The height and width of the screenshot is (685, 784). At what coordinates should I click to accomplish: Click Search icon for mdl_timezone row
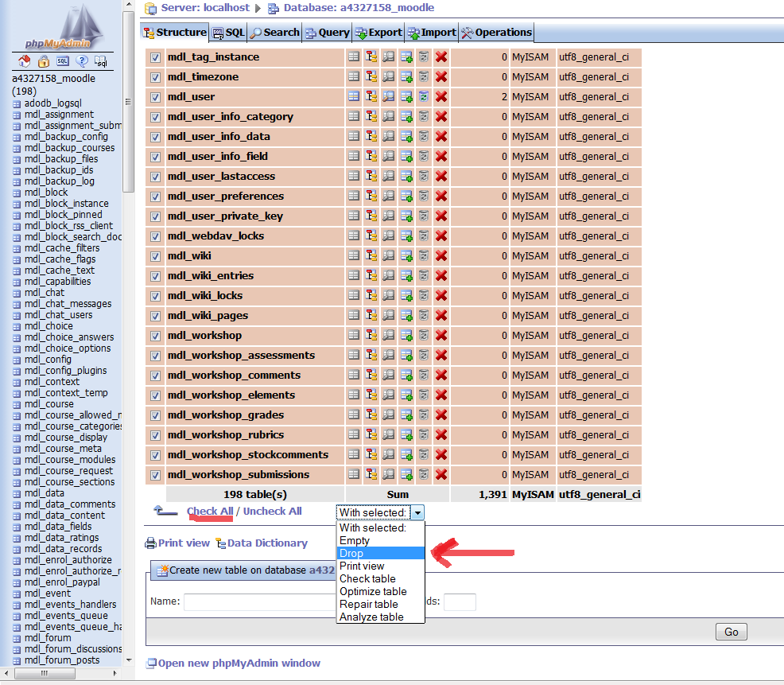[x=389, y=76]
